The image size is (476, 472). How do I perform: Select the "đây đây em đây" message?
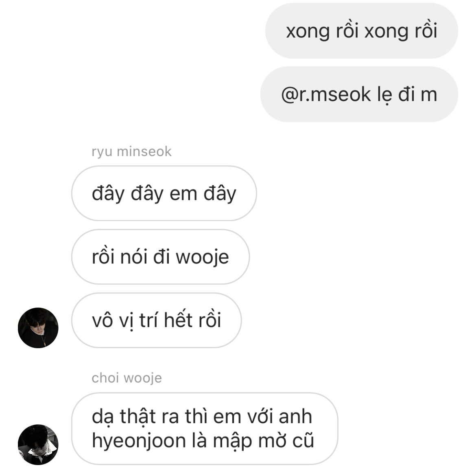(164, 193)
